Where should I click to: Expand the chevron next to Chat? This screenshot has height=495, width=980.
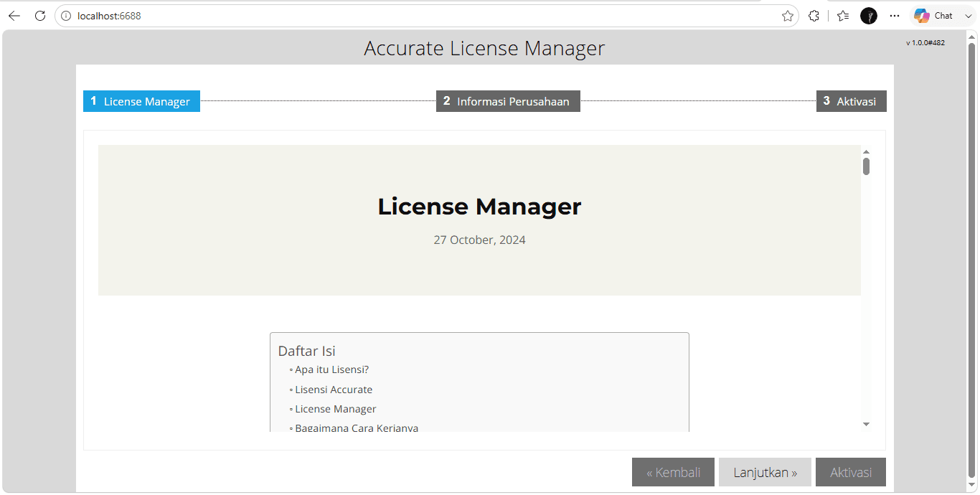969,16
